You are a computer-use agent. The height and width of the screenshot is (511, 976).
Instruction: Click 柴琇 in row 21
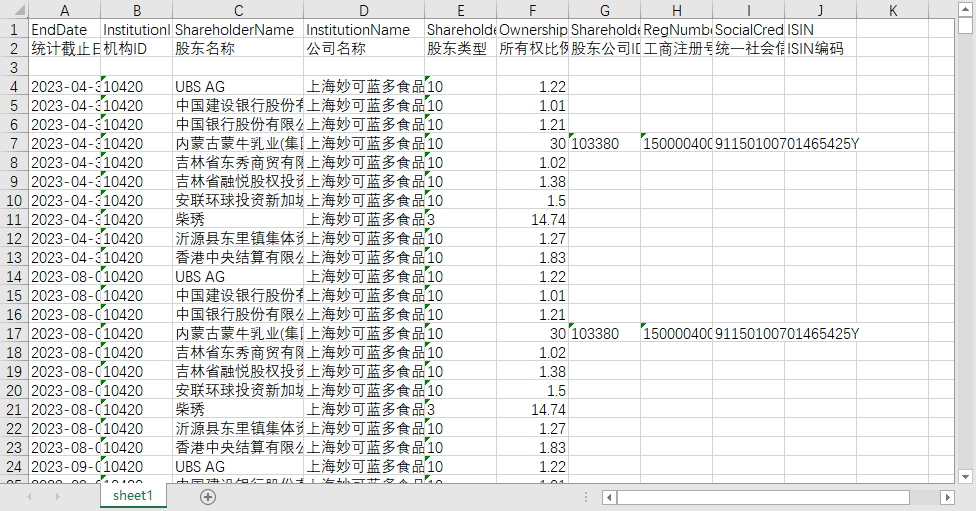pos(238,409)
